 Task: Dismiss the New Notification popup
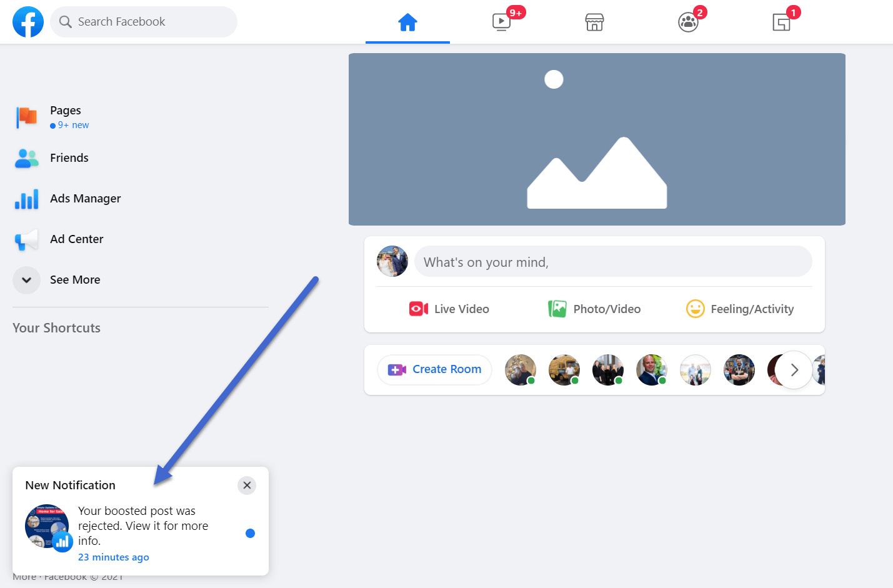pos(246,485)
